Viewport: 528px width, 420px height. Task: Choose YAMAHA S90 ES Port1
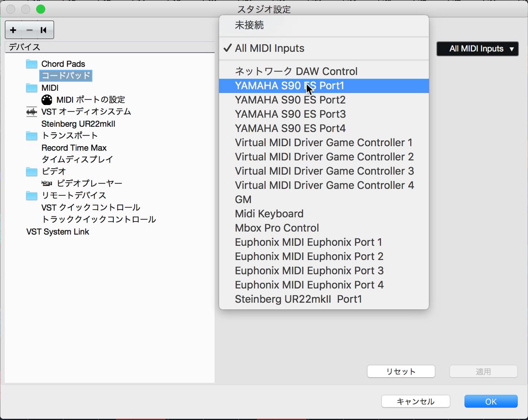click(x=324, y=86)
